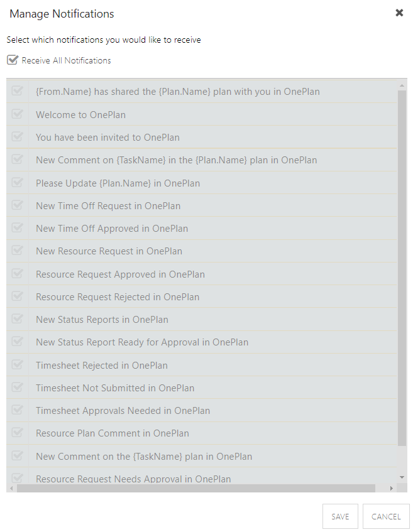The height and width of the screenshot is (532, 413).
Task: Toggle Resource Plan Comment checkbox
Action: [x=17, y=433]
